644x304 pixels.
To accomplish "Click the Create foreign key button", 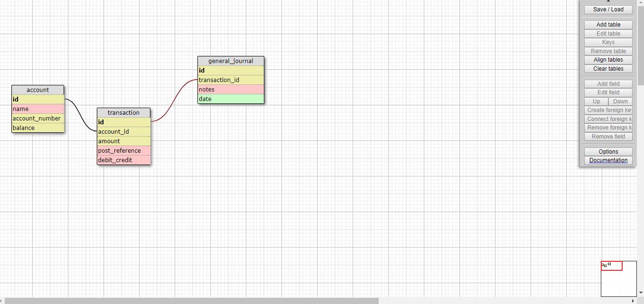I will coord(608,110).
